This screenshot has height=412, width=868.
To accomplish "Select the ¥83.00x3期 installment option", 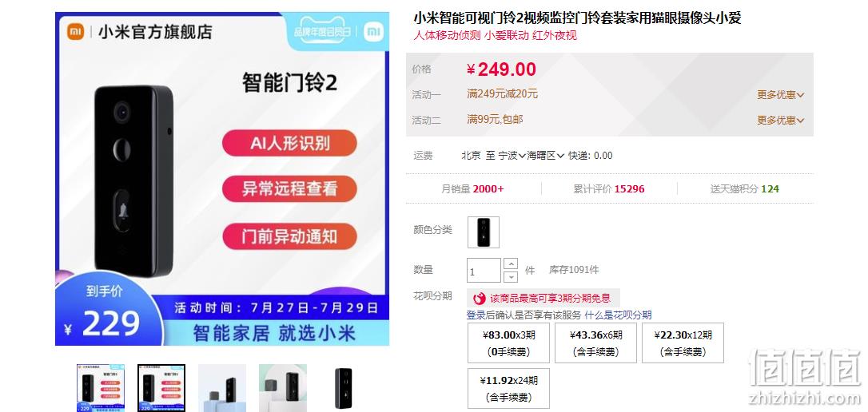I will click(x=509, y=343).
